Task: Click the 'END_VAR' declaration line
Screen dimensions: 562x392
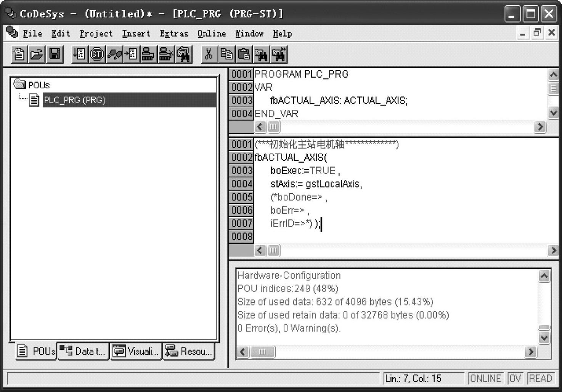Action: (276, 114)
